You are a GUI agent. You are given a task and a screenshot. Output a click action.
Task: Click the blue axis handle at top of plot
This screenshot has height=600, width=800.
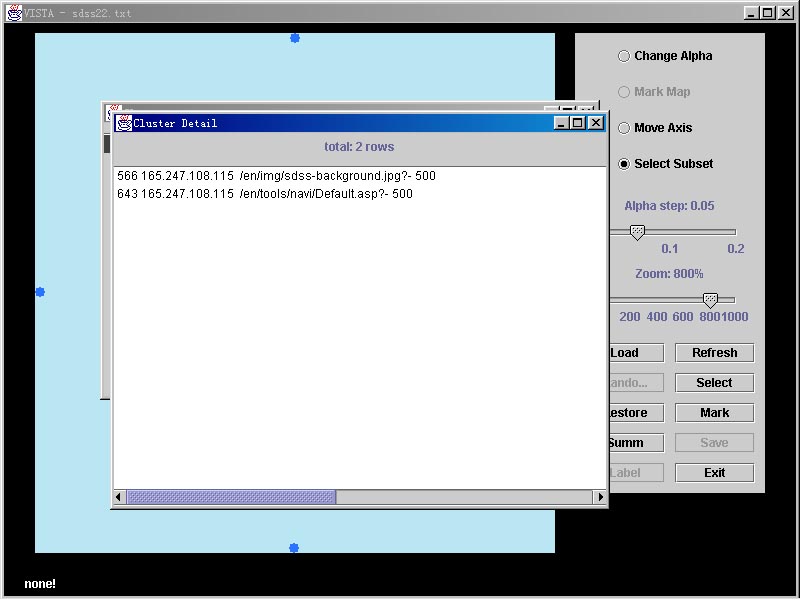(295, 38)
